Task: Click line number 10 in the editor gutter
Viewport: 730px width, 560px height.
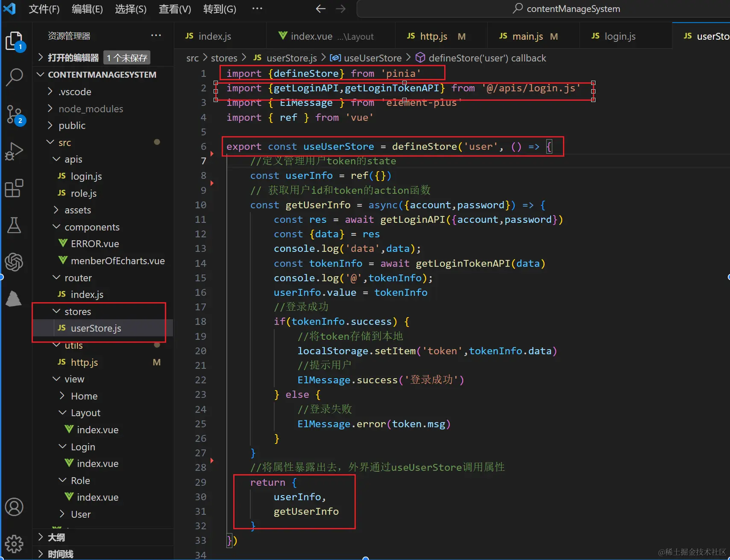Action: pyautogui.click(x=200, y=205)
